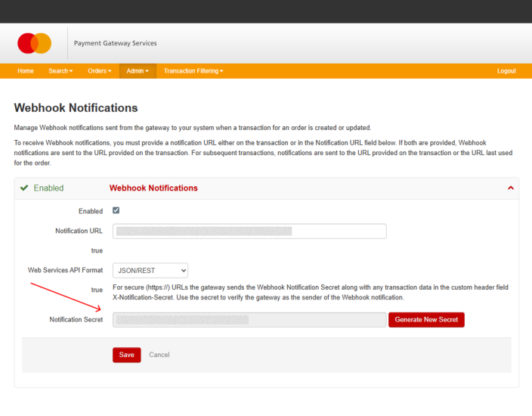Screen dimensions: 532x416
Task: Open the Web Services API Format dropdown
Action: point(150,270)
